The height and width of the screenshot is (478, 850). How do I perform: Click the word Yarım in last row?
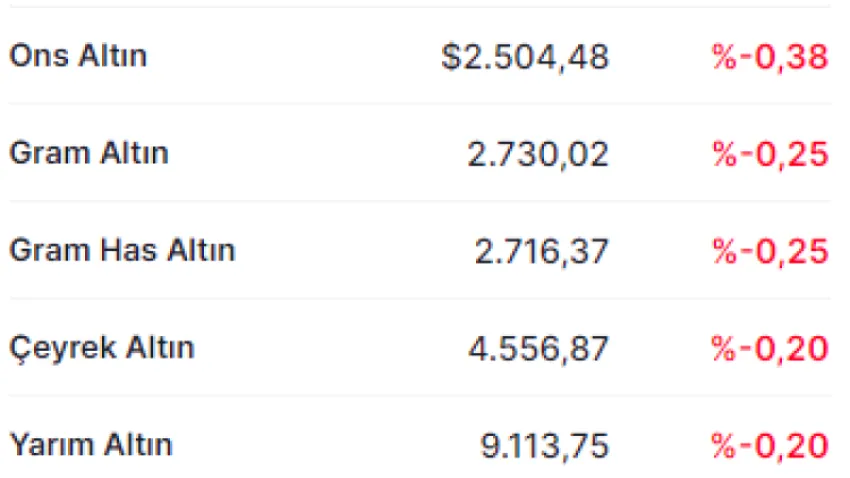click(52, 445)
